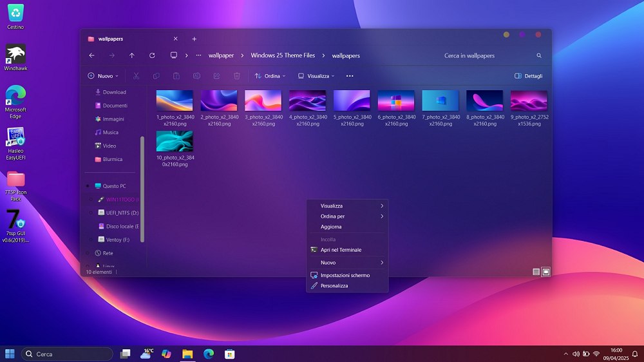The width and height of the screenshot is (644, 362).
Task: Switch to details list view icon
Action: (x=536, y=272)
